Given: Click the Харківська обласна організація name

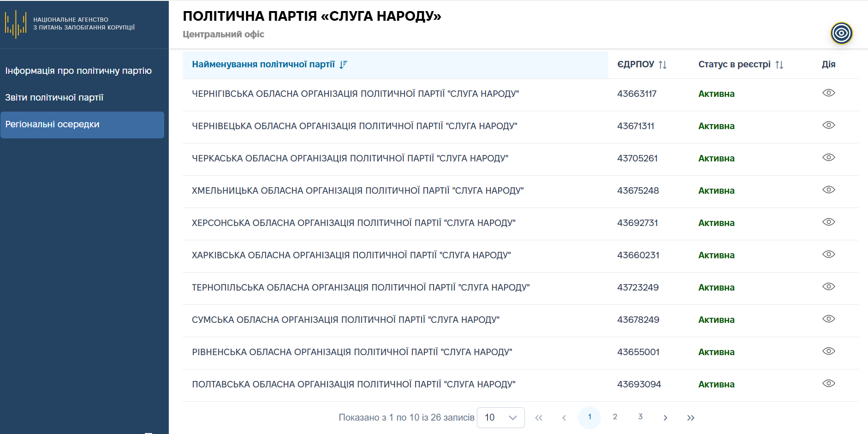Looking at the screenshot, I should tap(351, 256).
